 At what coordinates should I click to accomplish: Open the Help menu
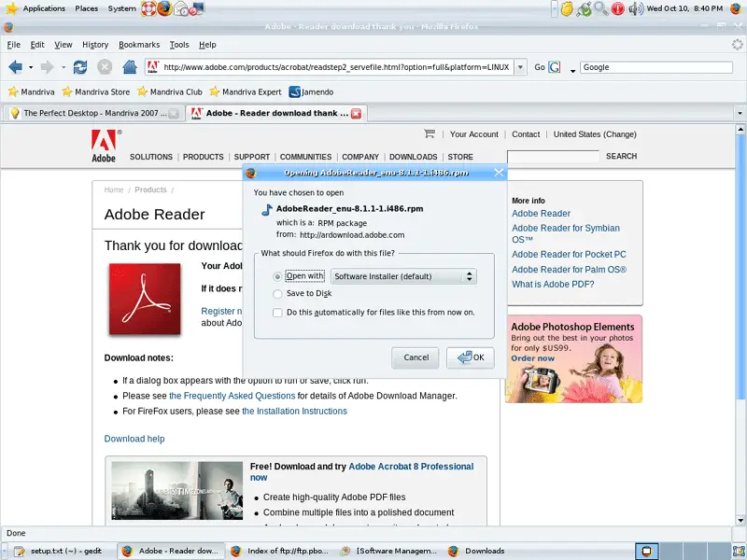pyautogui.click(x=207, y=45)
